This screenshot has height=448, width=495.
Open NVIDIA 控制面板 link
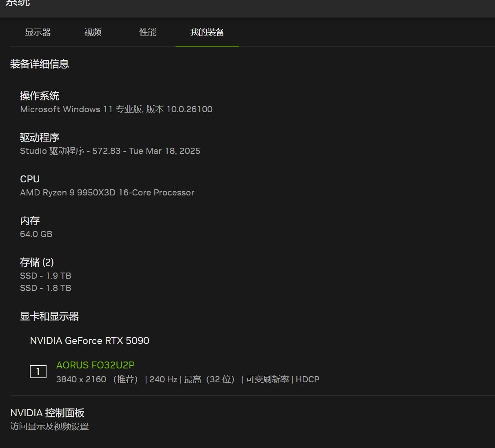click(x=47, y=413)
